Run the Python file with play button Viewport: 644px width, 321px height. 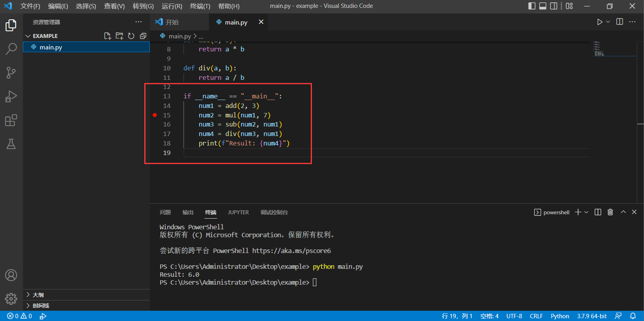click(600, 22)
